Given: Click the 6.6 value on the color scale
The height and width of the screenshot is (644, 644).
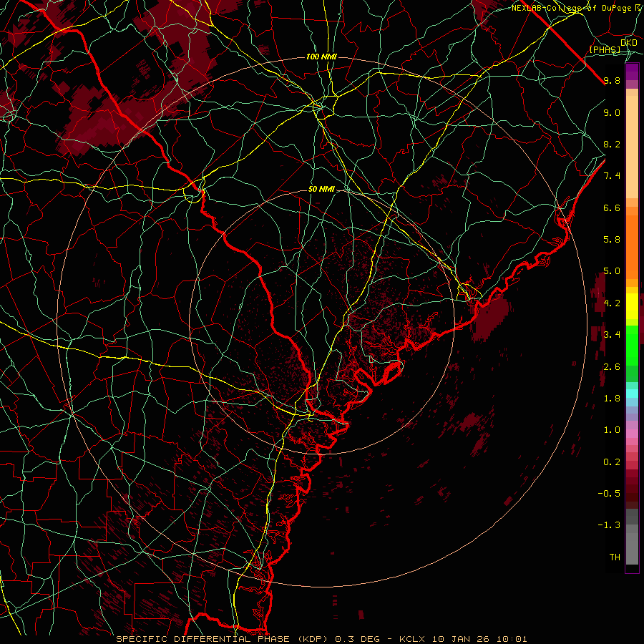Looking at the screenshot, I should [x=612, y=208].
